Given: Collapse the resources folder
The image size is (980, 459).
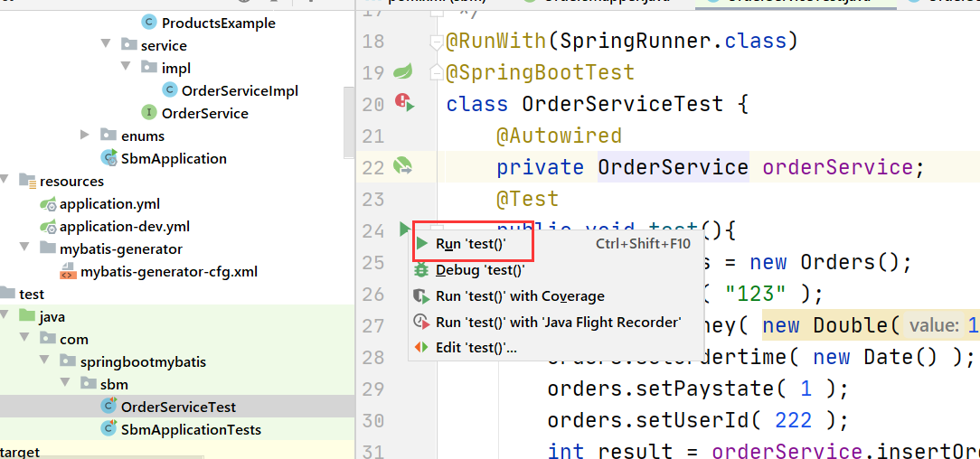Looking at the screenshot, I should coord(5,180).
